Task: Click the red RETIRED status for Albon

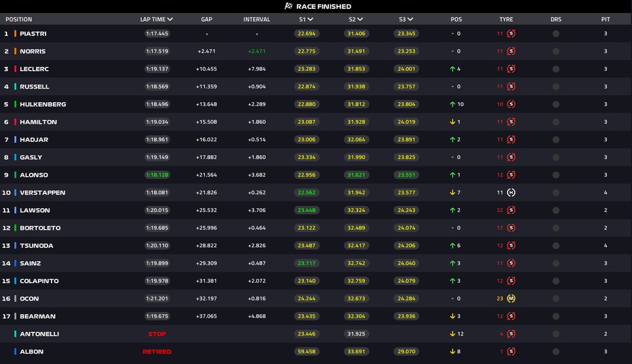Action: 157,352
